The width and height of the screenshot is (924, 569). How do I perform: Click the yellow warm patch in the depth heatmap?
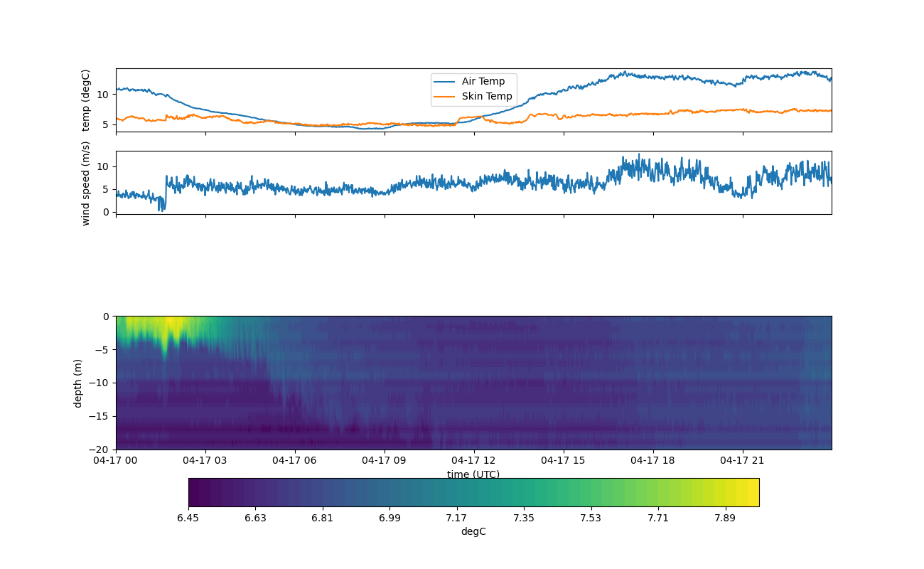point(171,325)
